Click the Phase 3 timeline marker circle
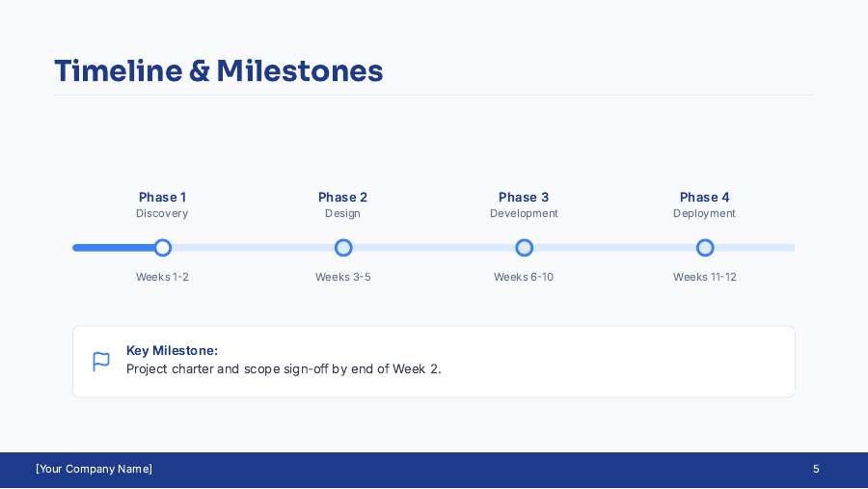 [x=524, y=248]
